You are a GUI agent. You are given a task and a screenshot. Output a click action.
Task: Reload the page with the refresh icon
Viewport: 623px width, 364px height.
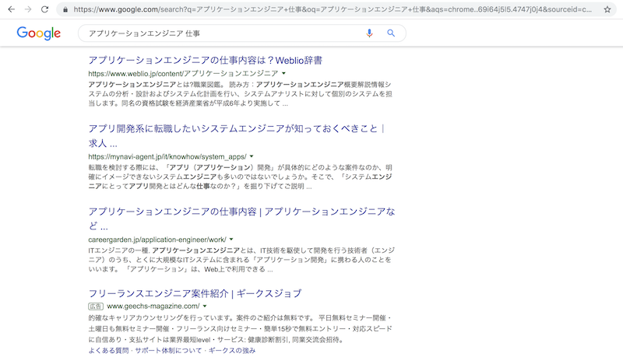pyautogui.click(x=45, y=9)
